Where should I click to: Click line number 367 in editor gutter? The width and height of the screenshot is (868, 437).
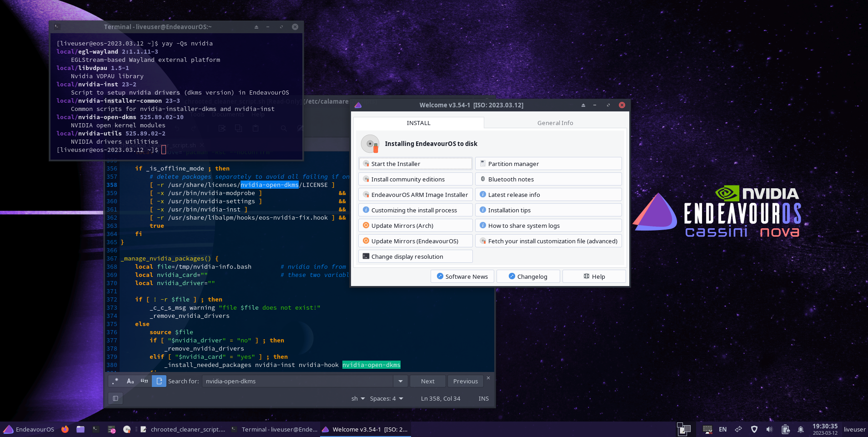[112, 258]
